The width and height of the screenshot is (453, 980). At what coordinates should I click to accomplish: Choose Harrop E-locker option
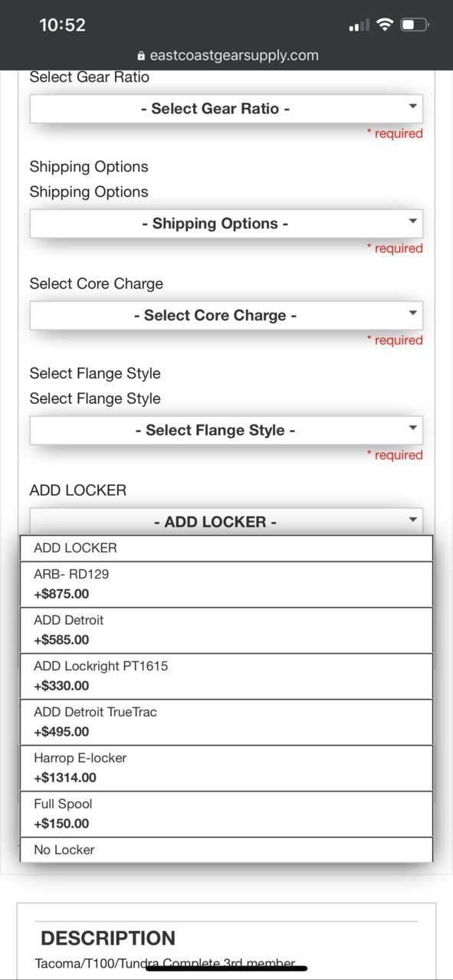pos(226,769)
